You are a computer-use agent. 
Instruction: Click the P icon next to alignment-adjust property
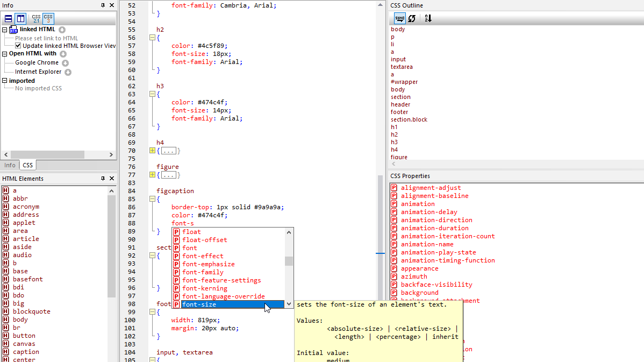tap(394, 188)
